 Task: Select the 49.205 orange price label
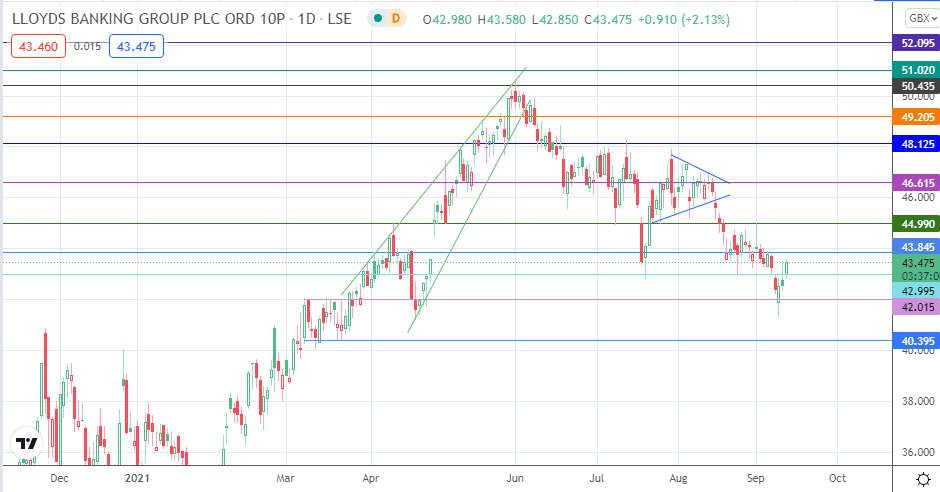(x=916, y=117)
